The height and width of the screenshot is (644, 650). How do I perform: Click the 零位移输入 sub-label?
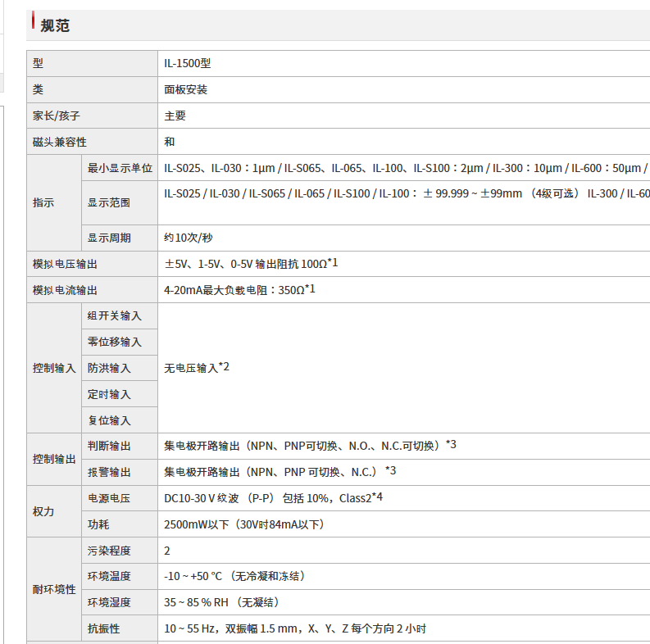[115, 342]
